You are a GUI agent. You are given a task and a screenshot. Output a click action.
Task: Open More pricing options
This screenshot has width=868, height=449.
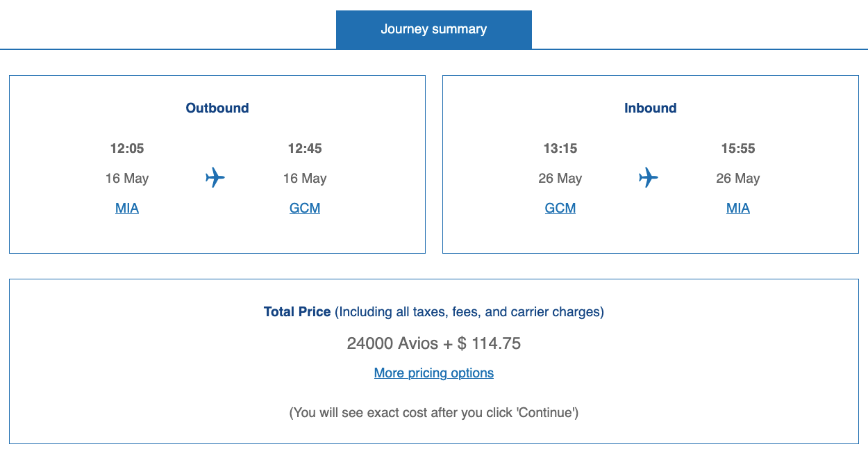coord(433,373)
